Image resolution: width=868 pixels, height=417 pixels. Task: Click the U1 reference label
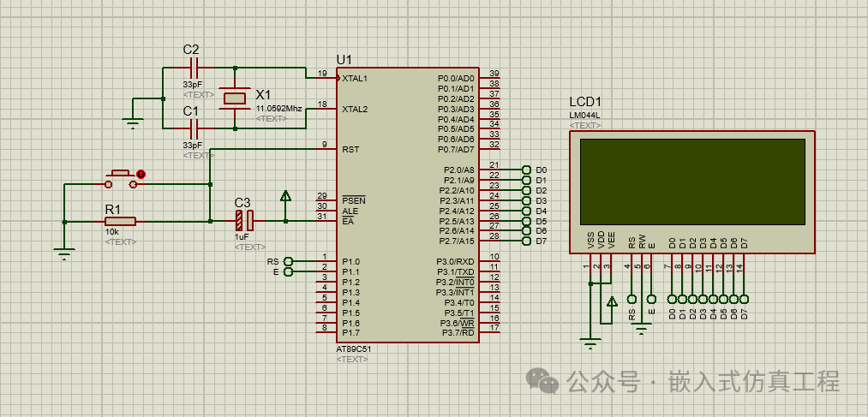point(344,58)
